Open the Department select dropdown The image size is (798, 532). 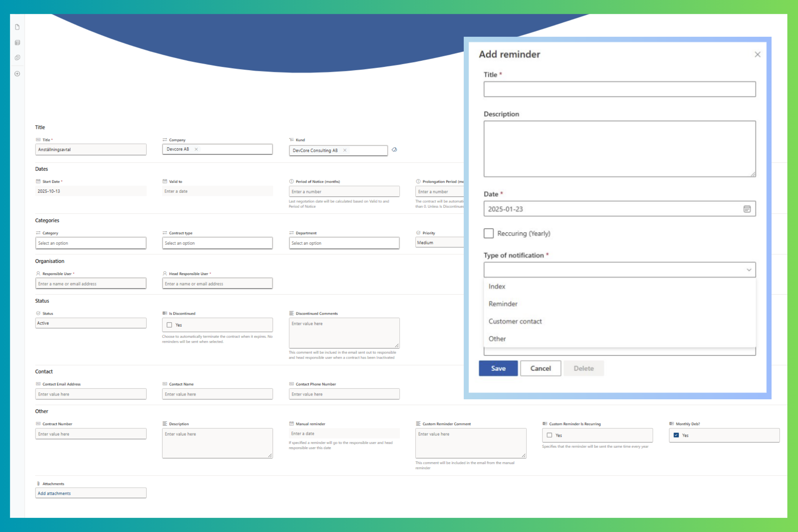point(344,243)
